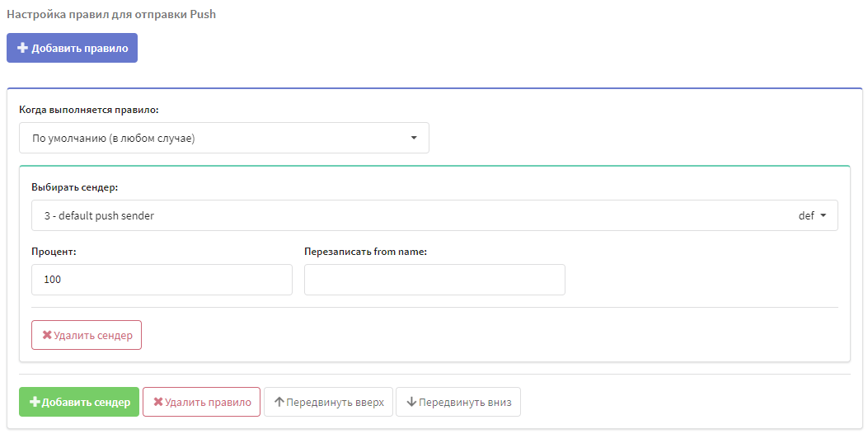This screenshot has height=434, width=868.
Task: Focus the Перезаписать from name field
Action: 434,280
